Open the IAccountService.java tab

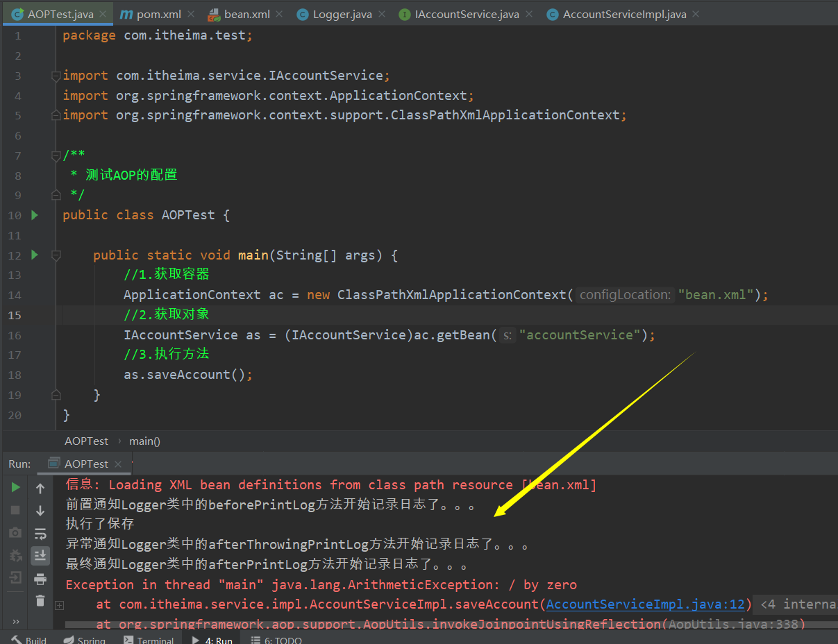[x=467, y=14]
